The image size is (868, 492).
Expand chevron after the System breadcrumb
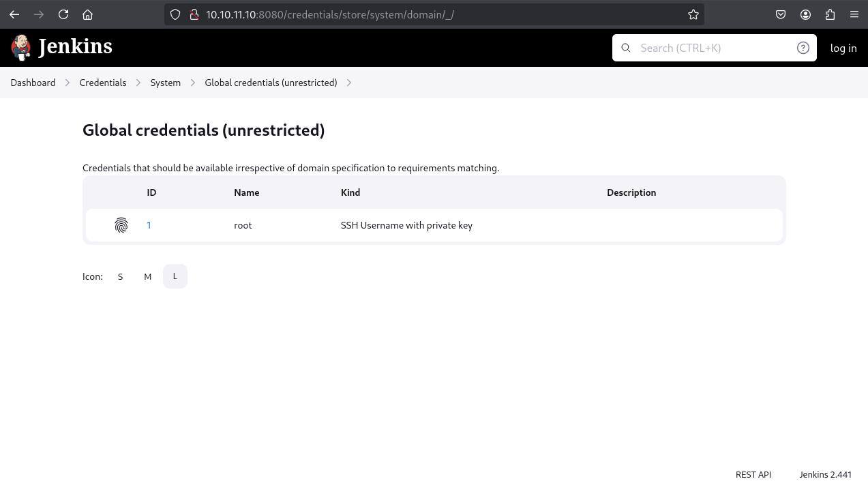tap(193, 83)
